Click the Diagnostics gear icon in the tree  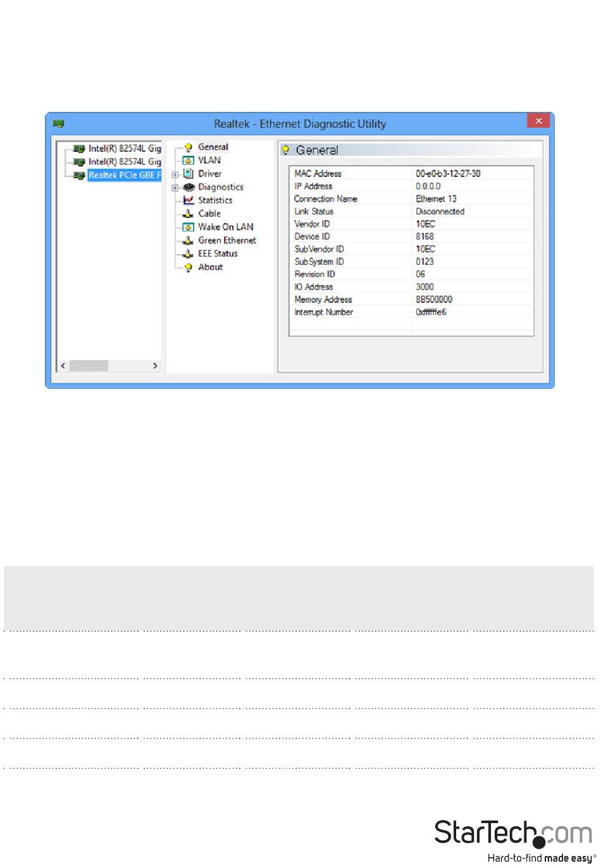(188, 187)
